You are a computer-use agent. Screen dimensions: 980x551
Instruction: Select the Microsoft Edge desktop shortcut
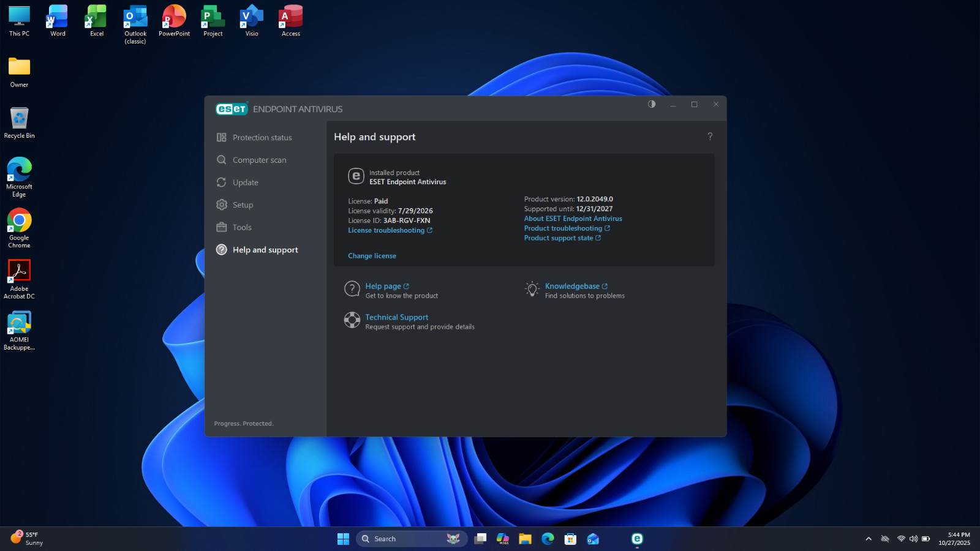point(19,178)
